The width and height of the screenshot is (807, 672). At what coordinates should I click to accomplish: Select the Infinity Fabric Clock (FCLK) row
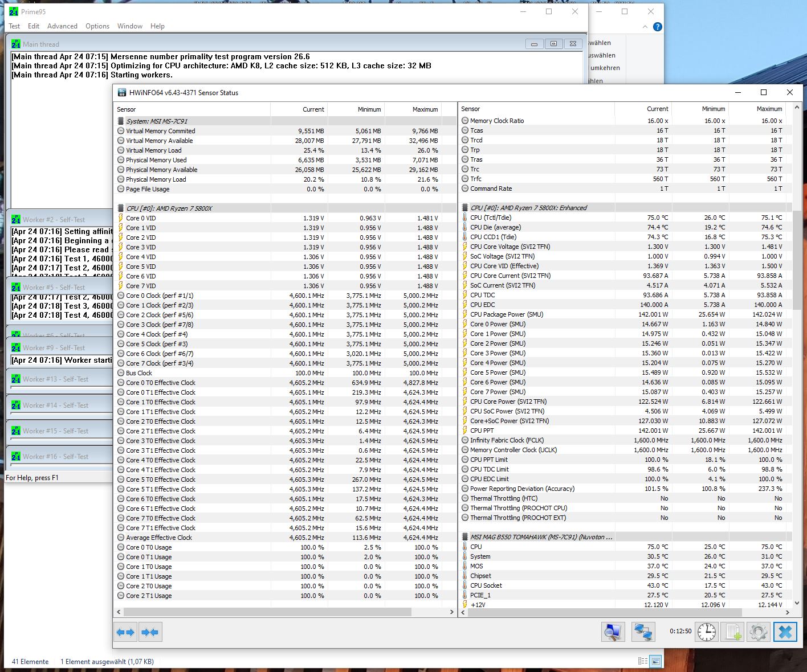tap(625, 440)
